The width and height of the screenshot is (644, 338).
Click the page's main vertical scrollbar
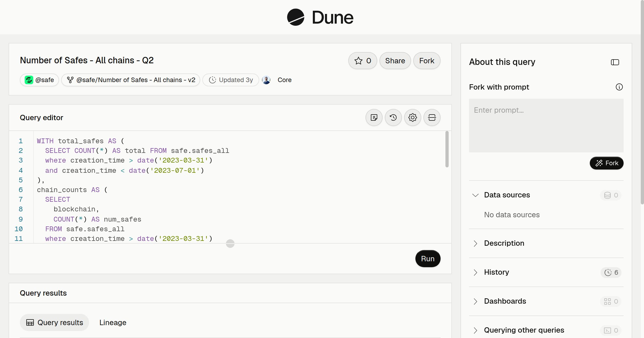click(642, 102)
